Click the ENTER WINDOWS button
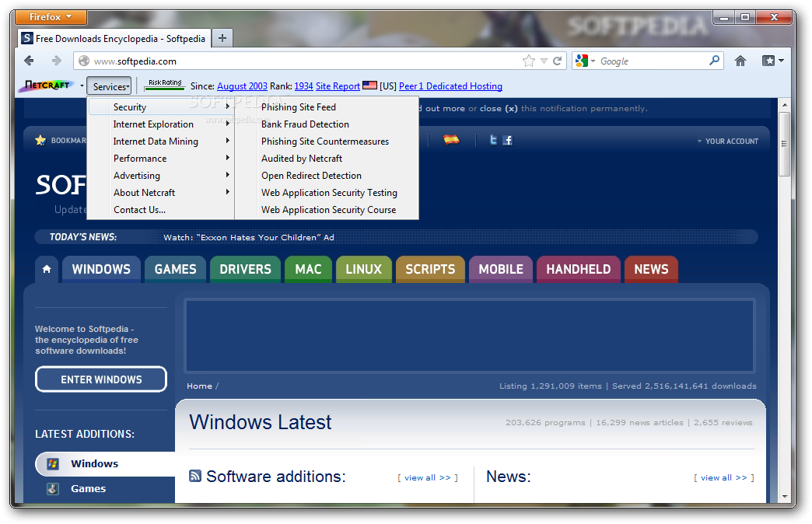 [101, 379]
